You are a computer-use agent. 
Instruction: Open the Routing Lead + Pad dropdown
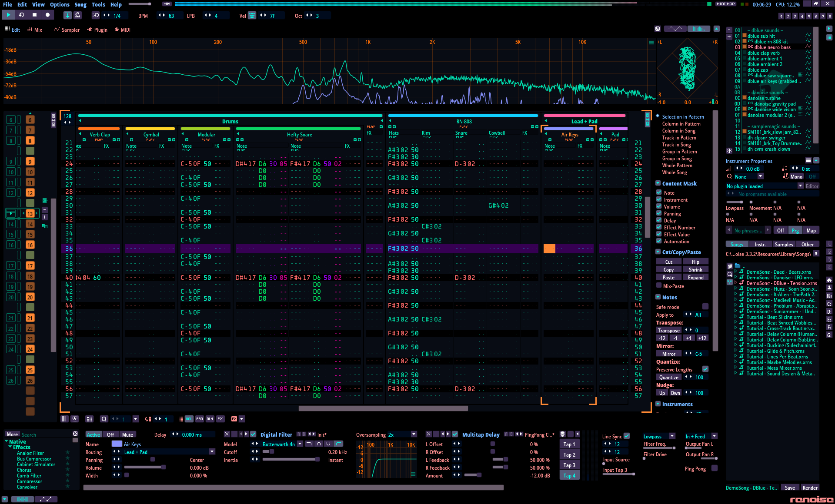tap(212, 452)
